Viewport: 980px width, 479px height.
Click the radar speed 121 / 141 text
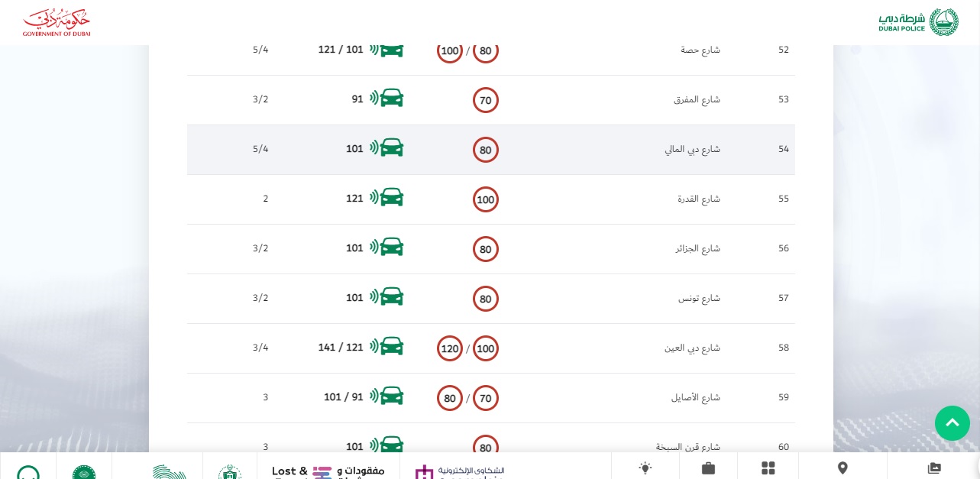[x=341, y=348]
